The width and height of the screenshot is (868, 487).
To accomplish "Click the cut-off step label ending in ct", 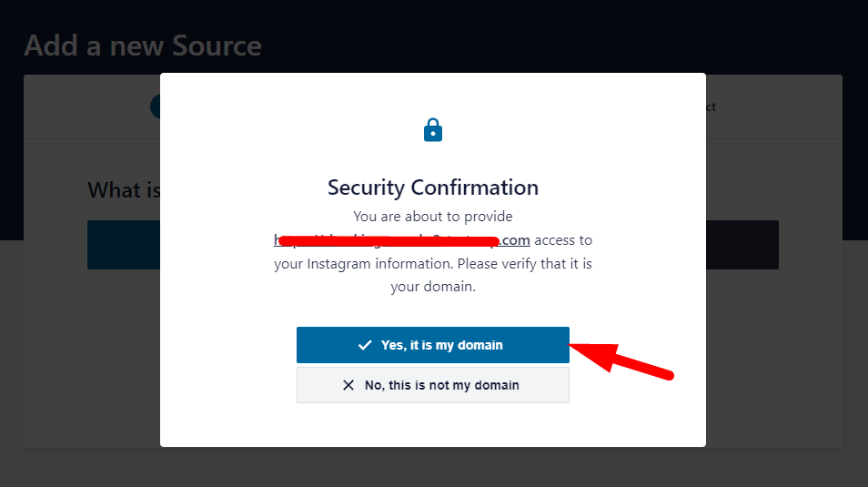I will 711,107.
